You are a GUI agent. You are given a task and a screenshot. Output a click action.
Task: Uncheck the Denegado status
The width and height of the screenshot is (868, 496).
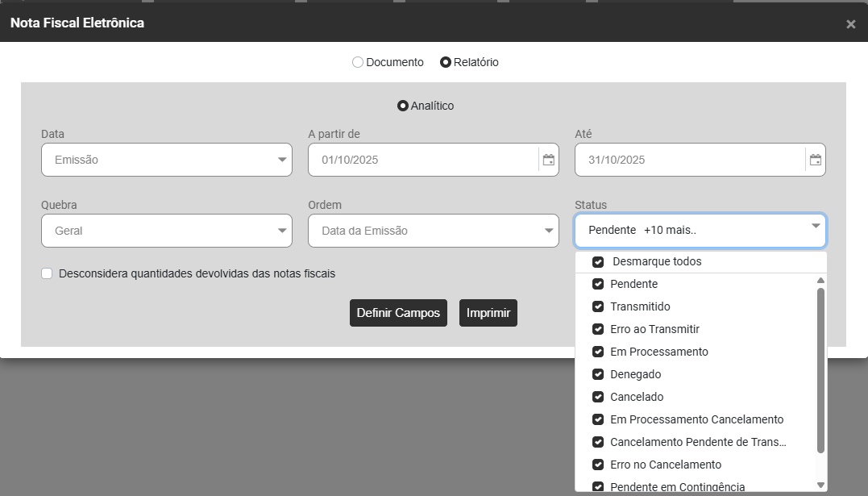click(x=598, y=374)
